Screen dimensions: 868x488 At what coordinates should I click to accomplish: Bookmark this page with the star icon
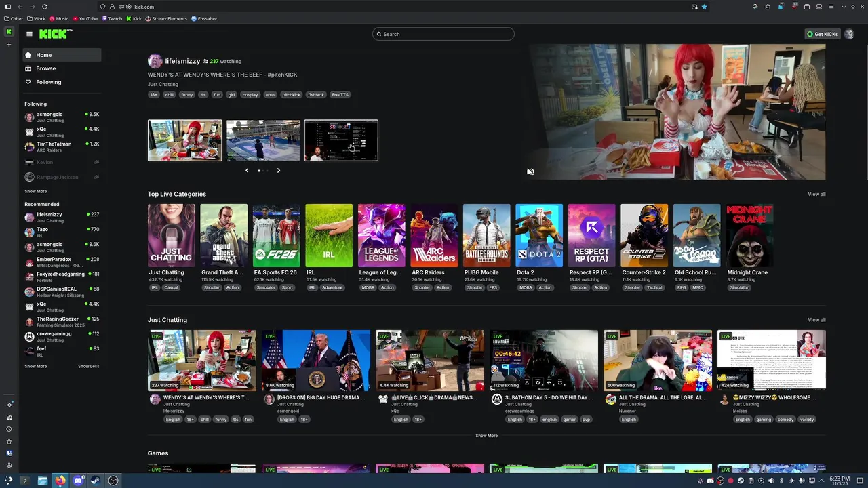point(704,7)
